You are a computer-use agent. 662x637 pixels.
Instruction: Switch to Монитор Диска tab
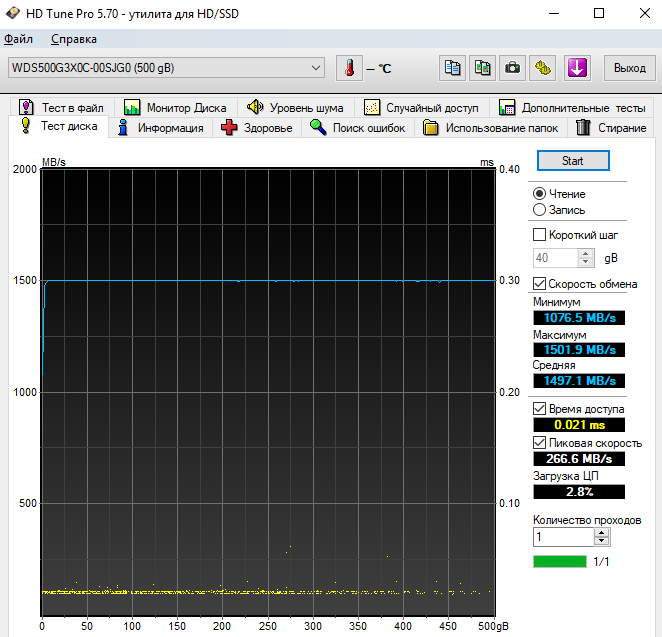pos(175,107)
